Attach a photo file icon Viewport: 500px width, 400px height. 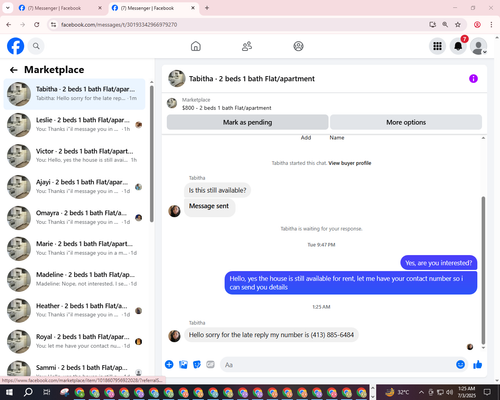pos(183,364)
